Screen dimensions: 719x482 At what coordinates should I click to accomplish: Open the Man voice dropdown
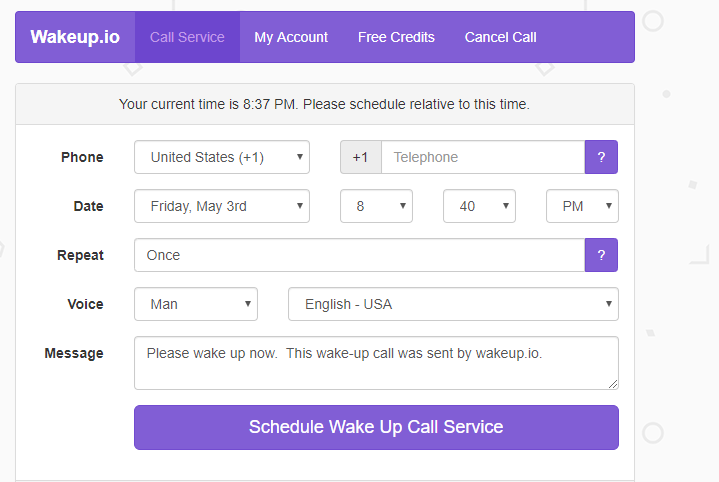click(x=196, y=304)
